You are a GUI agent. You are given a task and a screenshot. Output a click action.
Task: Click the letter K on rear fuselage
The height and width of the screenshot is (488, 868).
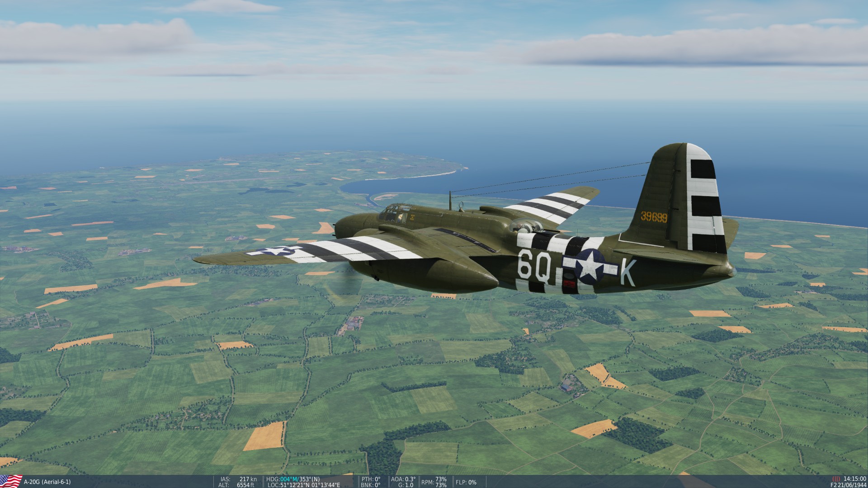click(x=628, y=272)
